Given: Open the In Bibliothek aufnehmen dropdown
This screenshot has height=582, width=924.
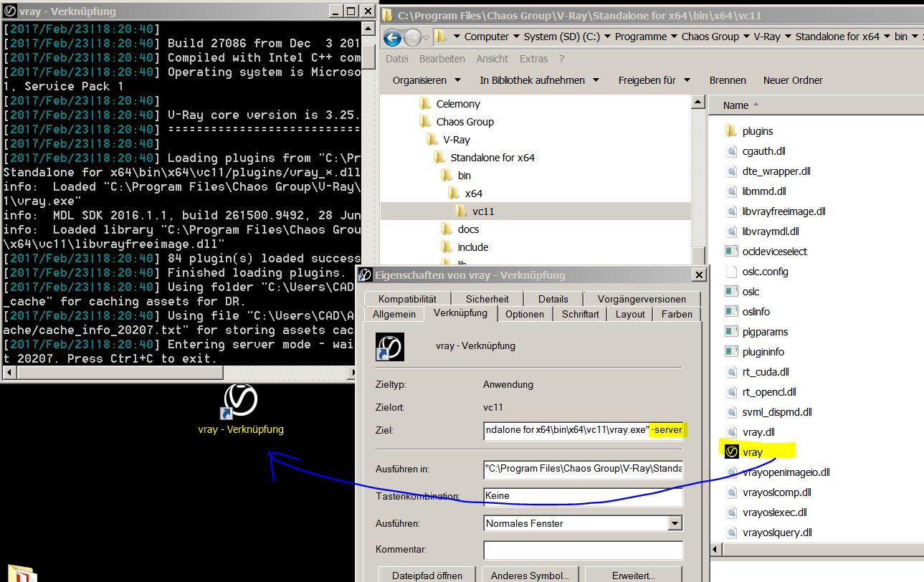Looking at the screenshot, I should coord(539,80).
